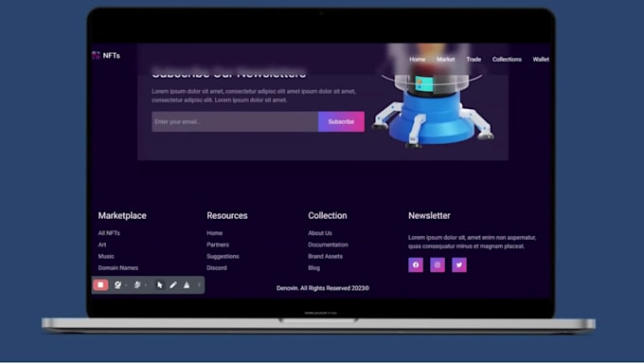Click the Collection footer heading
The height and width of the screenshot is (363, 644).
328,215
